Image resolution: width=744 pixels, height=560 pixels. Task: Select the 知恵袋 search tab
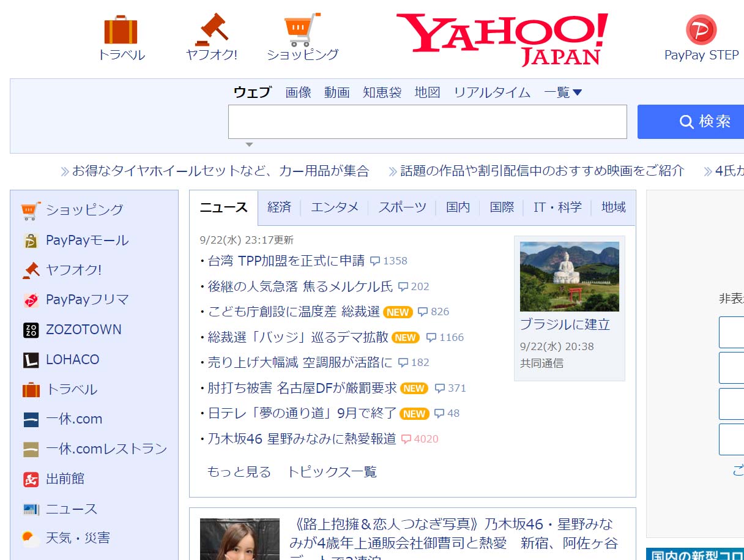tap(382, 92)
